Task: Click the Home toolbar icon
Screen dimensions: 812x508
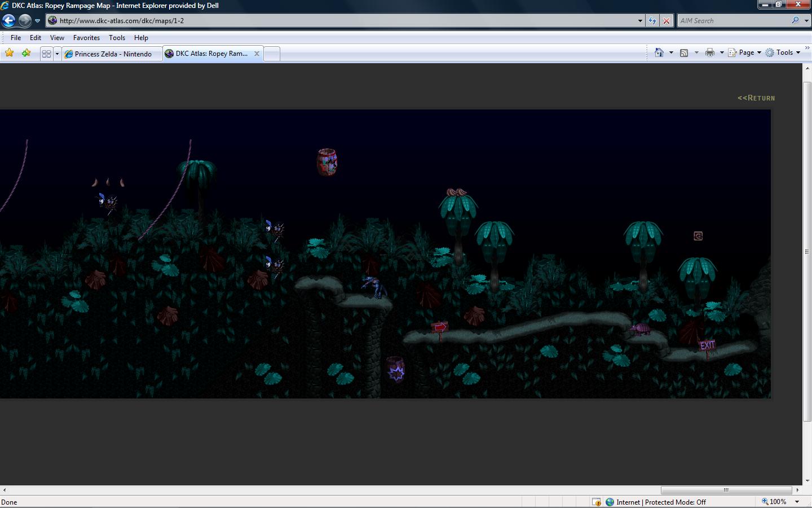Action: [x=659, y=52]
